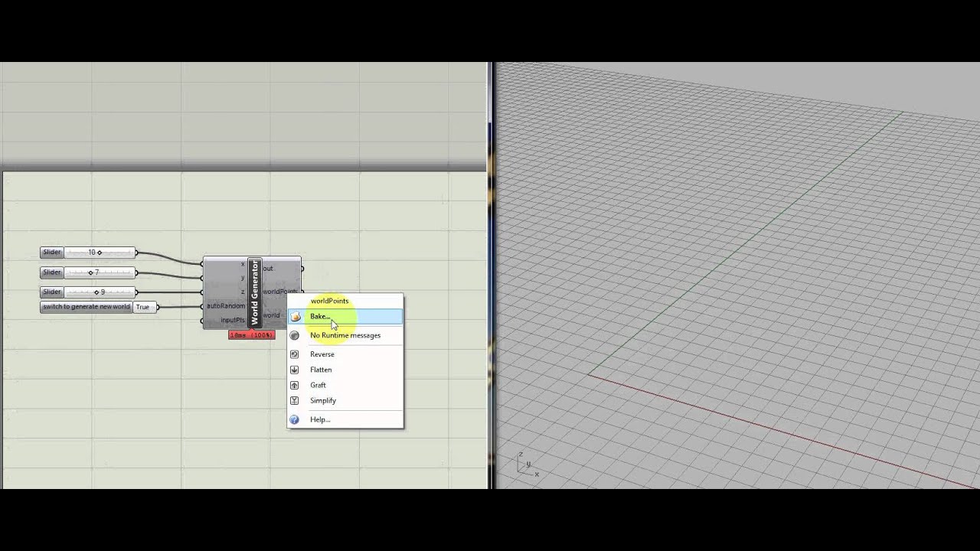Choose Bake... from the context menu

[345, 317]
